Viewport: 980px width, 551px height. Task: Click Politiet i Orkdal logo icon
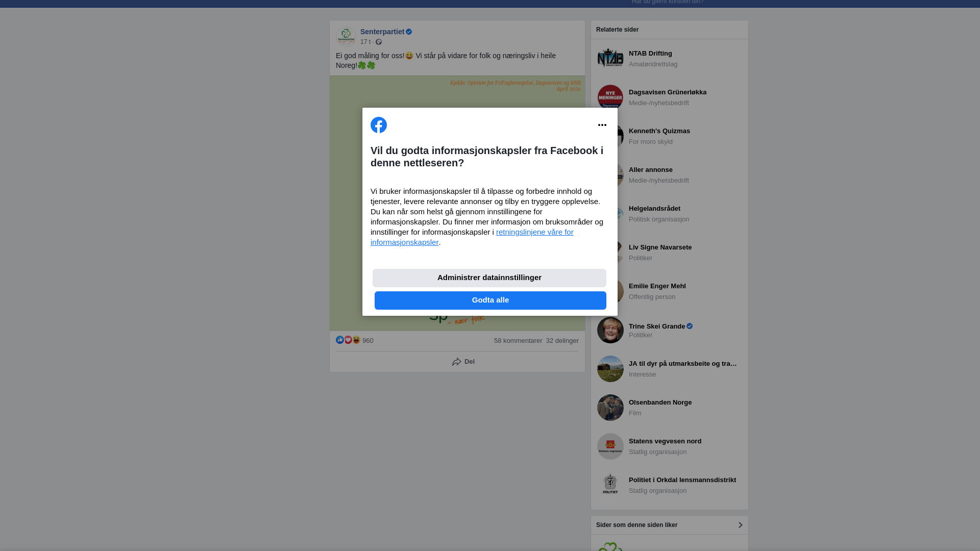pos(610,485)
